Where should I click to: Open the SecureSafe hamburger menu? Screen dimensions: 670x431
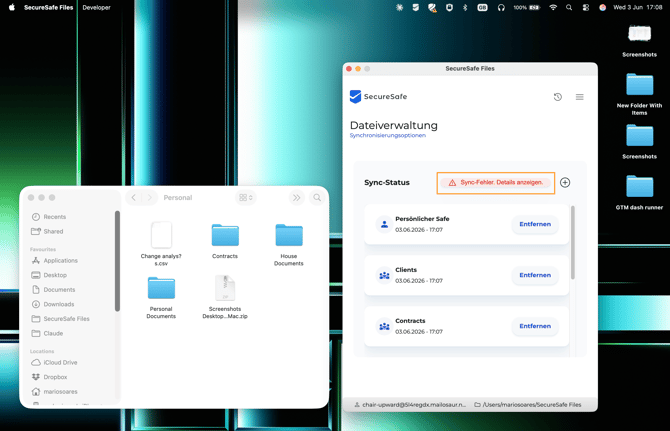[x=579, y=97]
